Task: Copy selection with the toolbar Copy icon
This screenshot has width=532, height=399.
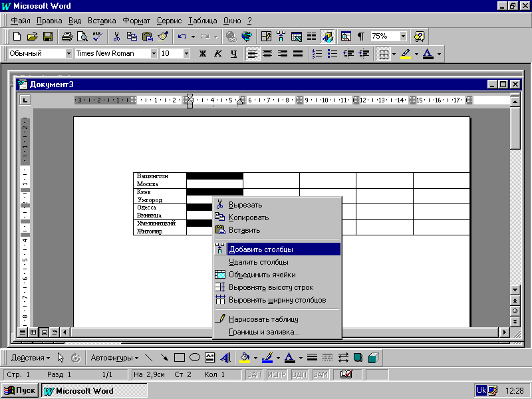Action: (132, 37)
